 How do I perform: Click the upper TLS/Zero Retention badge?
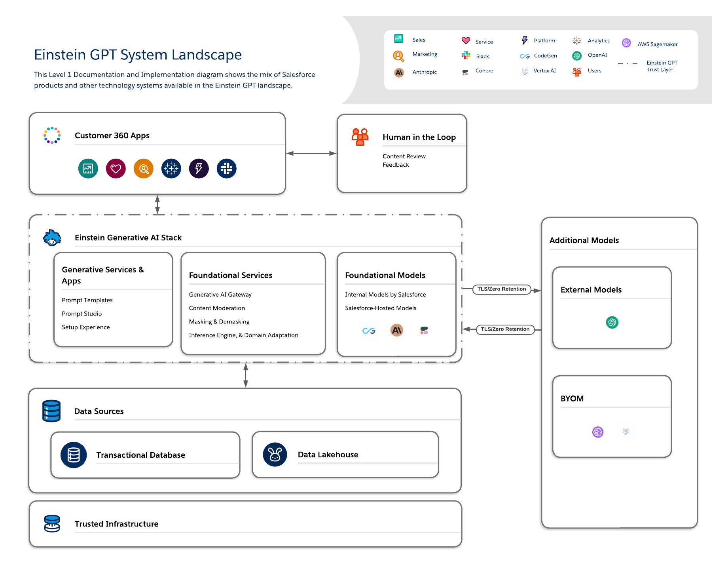(502, 289)
